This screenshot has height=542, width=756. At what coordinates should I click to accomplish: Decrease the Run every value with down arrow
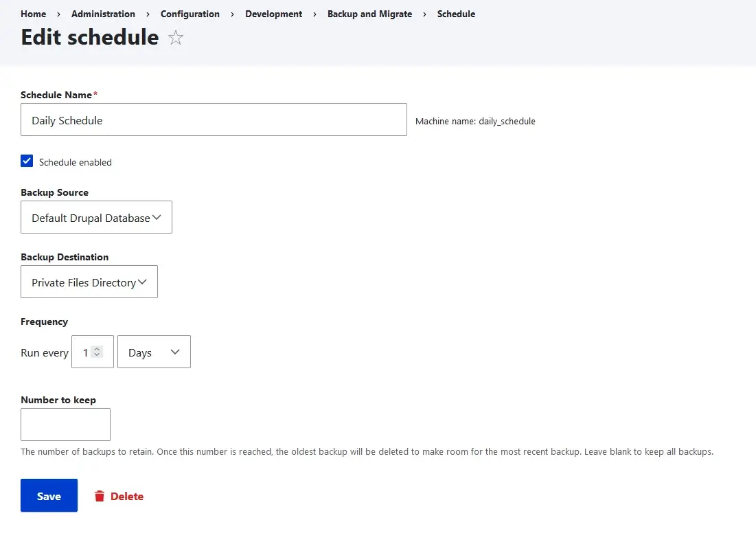point(97,356)
